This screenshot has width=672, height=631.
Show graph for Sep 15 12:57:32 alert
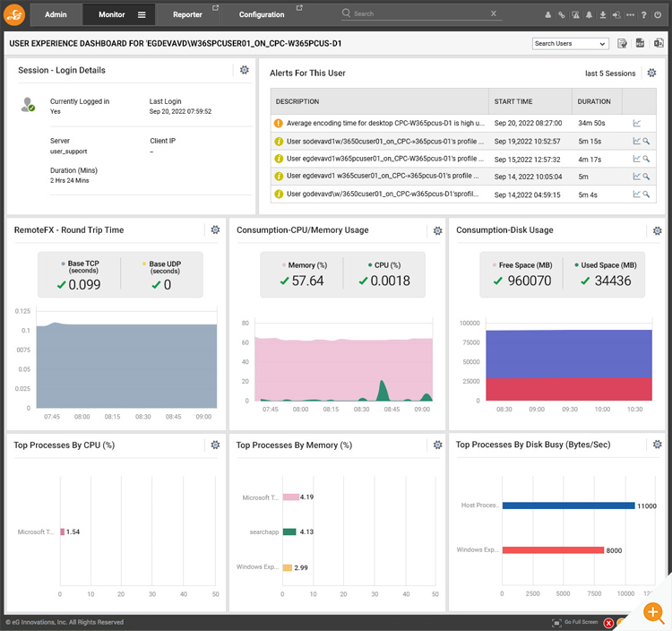pos(637,159)
